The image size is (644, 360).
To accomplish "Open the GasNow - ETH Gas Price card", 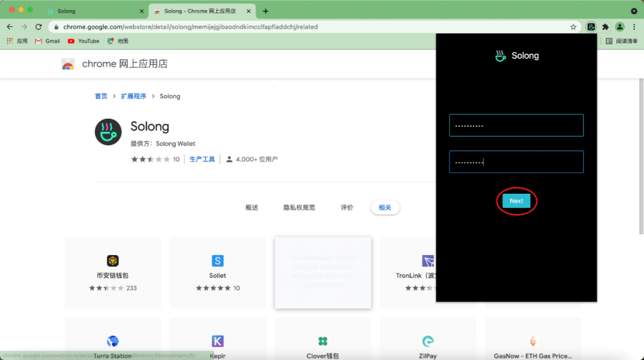I will pos(533,339).
